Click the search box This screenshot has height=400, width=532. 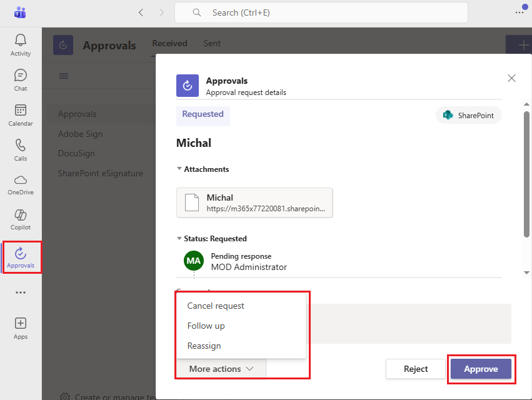[321, 12]
